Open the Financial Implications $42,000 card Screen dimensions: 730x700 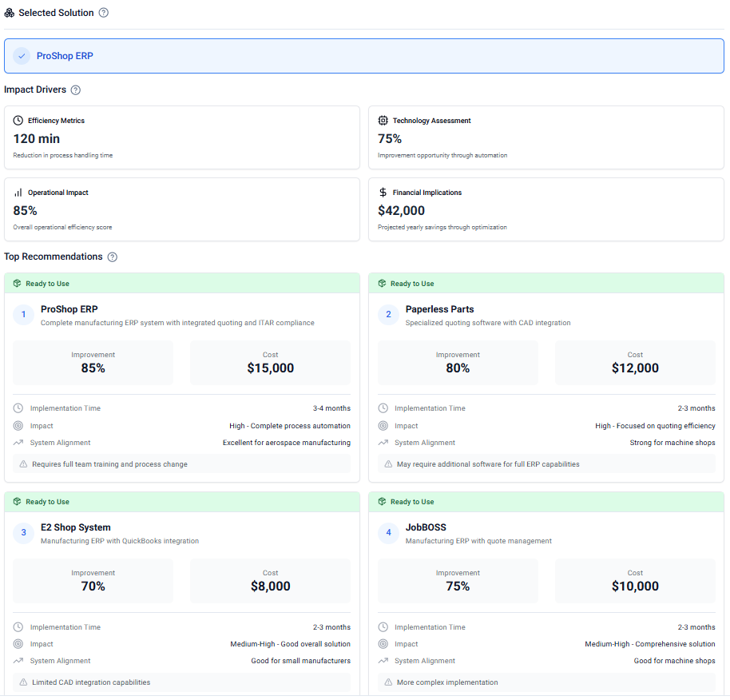[546, 209]
